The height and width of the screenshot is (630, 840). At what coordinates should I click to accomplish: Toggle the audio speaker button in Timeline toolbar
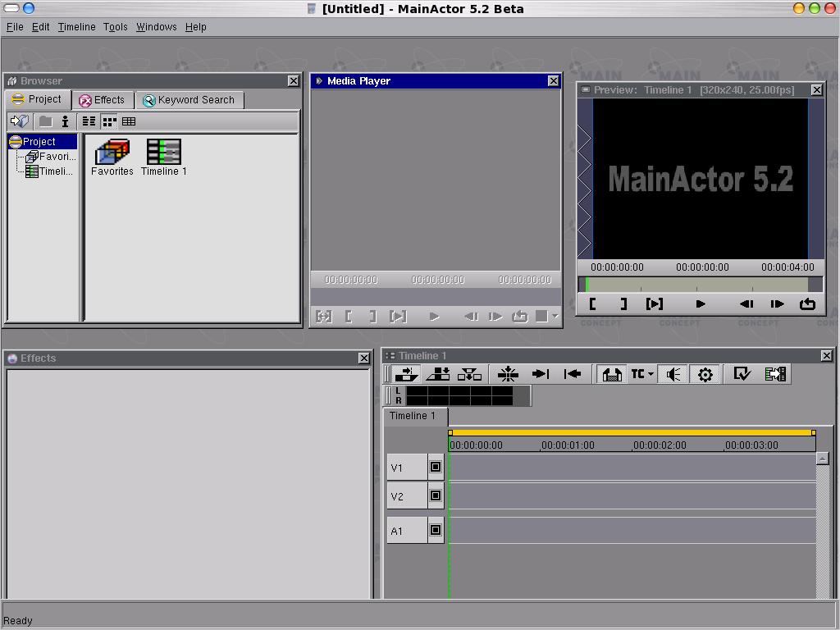673,374
